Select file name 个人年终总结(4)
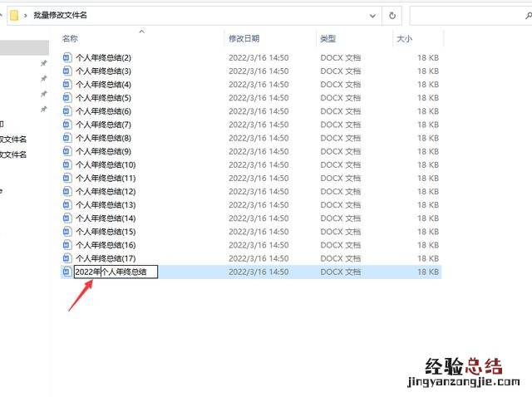Image resolution: width=532 pixels, height=397 pixels. 103,85
